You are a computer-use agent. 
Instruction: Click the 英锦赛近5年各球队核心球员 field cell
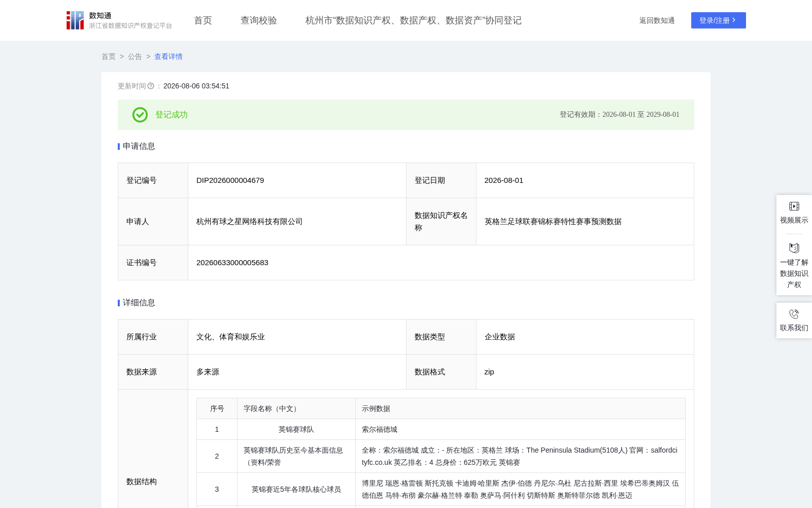pos(296,489)
